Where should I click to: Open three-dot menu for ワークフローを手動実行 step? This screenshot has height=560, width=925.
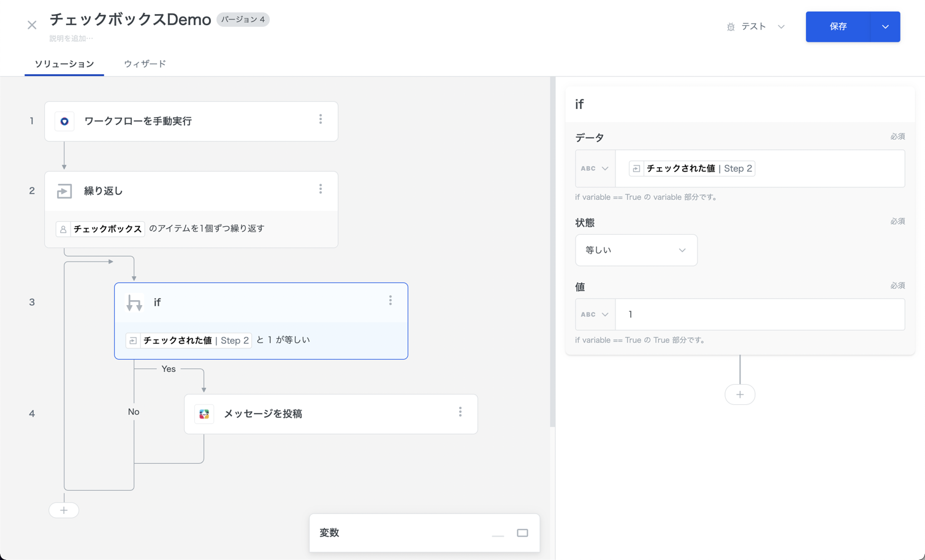pyautogui.click(x=321, y=120)
